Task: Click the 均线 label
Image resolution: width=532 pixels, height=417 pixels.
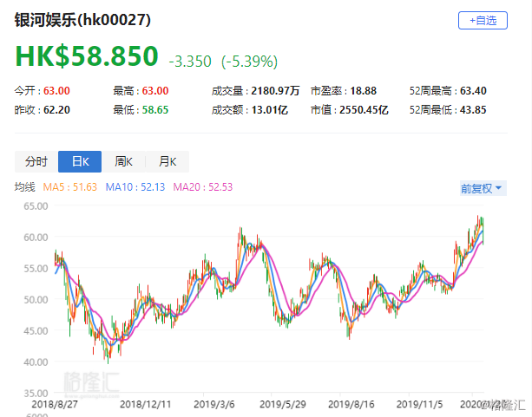Action: (x=25, y=187)
